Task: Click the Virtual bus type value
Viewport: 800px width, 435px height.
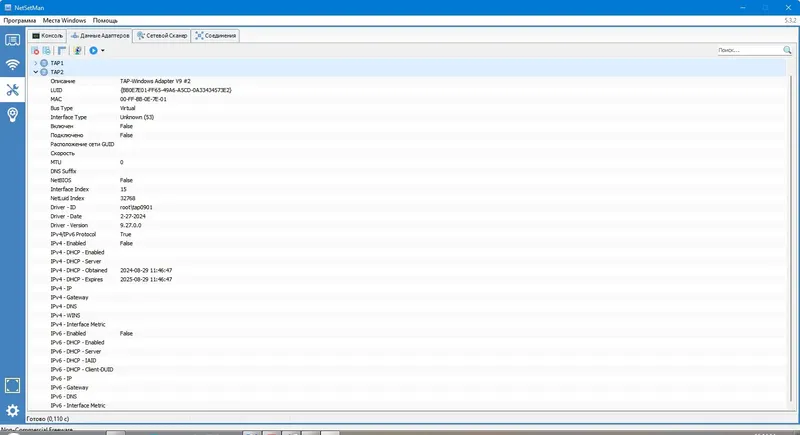Action: click(x=128, y=108)
